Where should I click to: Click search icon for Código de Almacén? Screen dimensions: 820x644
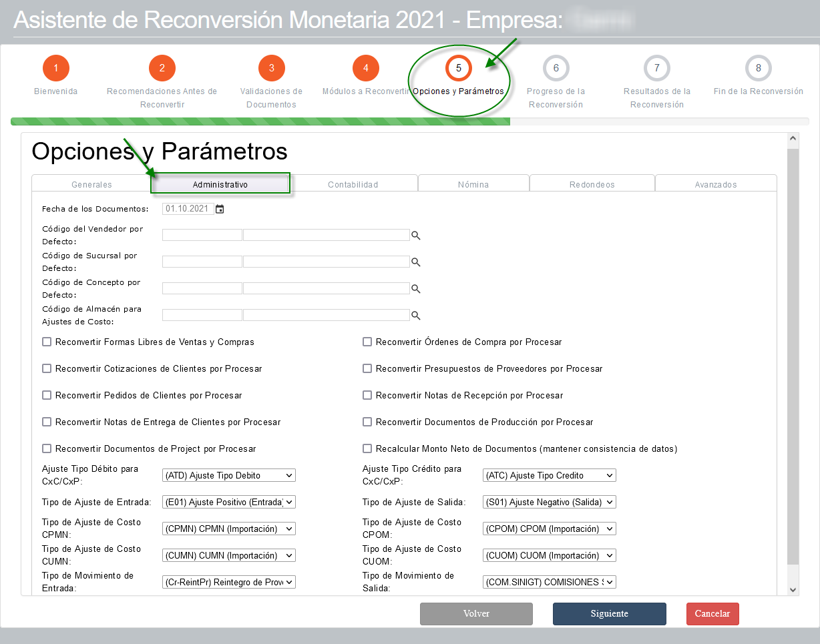click(415, 316)
